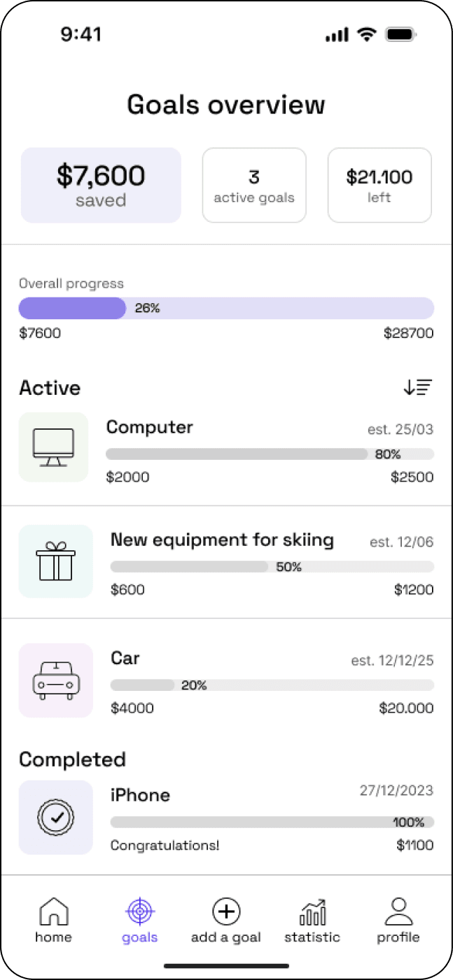Tap the $21.100 left card
This screenshot has height=980, width=453.
click(379, 185)
